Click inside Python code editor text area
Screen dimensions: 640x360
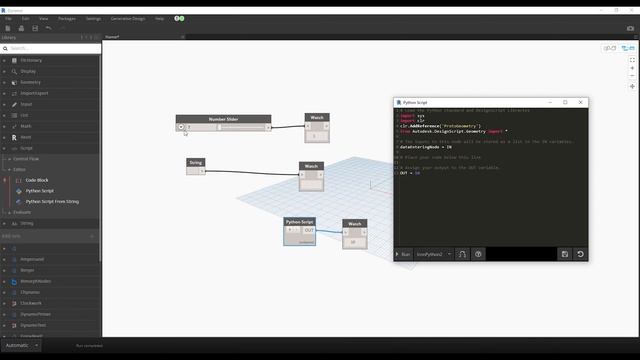point(491,177)
